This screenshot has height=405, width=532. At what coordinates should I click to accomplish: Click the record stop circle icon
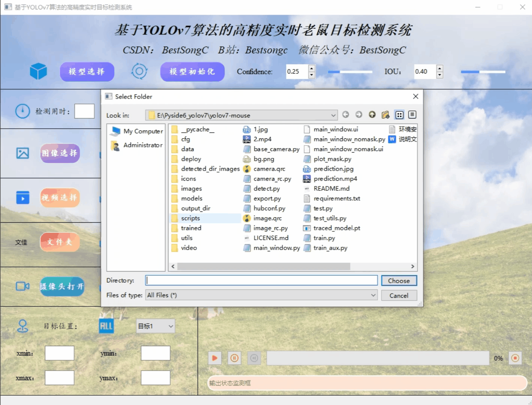coord(515,358)
